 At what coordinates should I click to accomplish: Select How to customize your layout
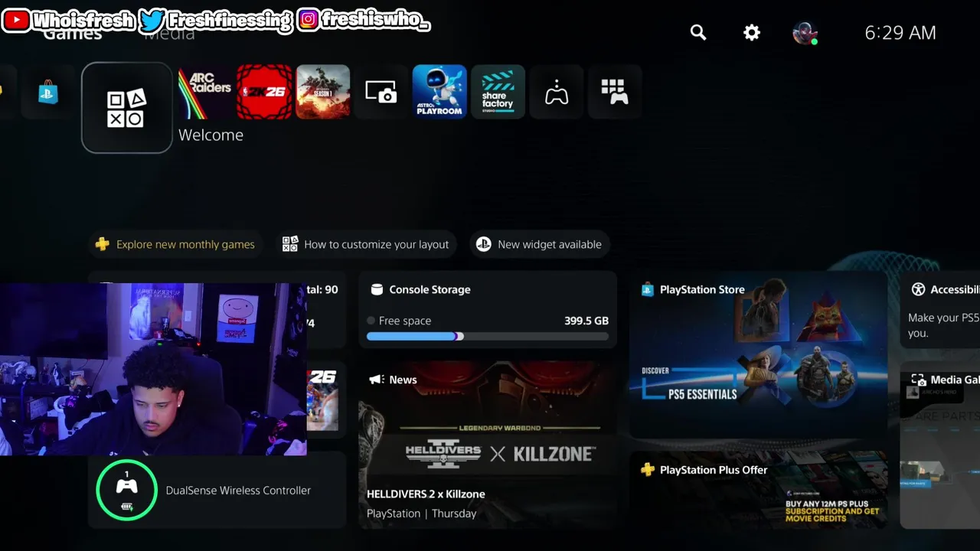click(365, 244)
